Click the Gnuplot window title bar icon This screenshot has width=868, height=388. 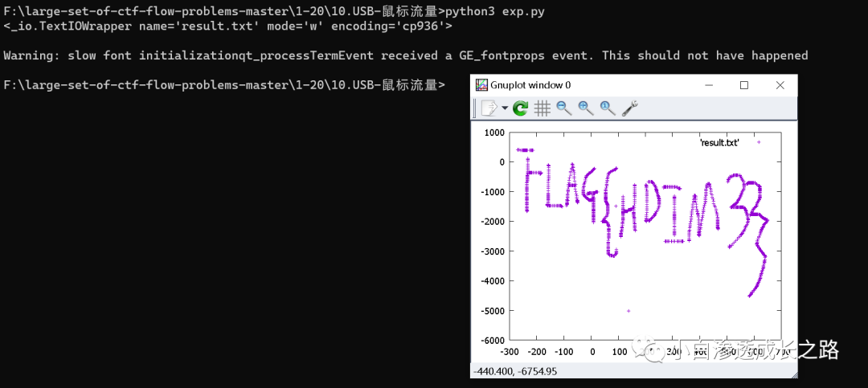point(481,84)
